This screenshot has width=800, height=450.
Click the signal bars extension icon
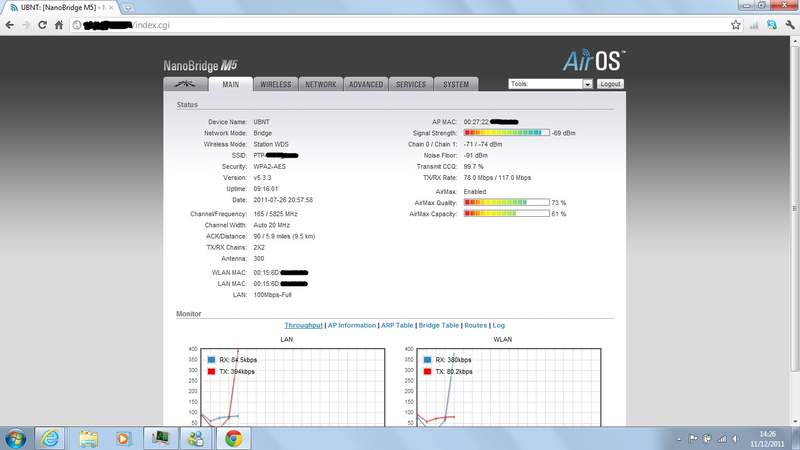coord(754,25)
